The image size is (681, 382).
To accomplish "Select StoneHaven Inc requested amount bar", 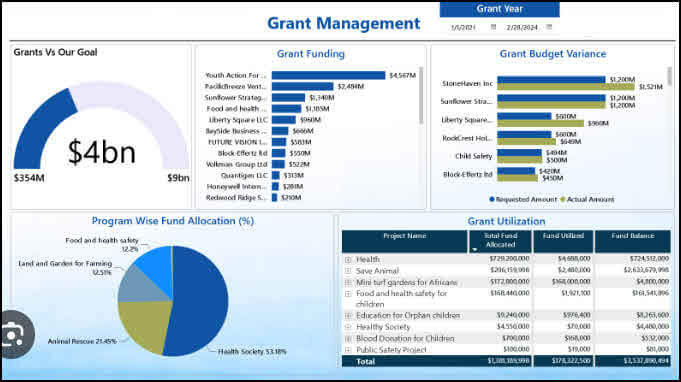I will tap(551, 79).
